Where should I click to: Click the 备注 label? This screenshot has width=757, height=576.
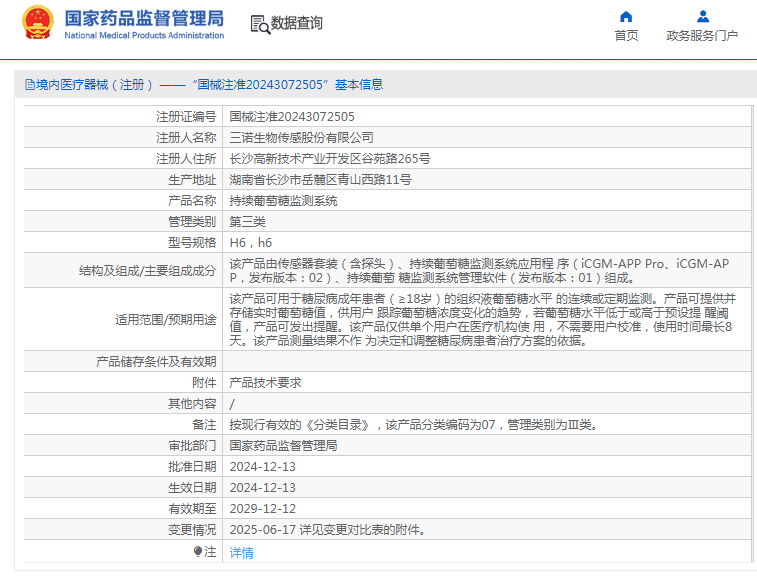[x=204, y=425]
